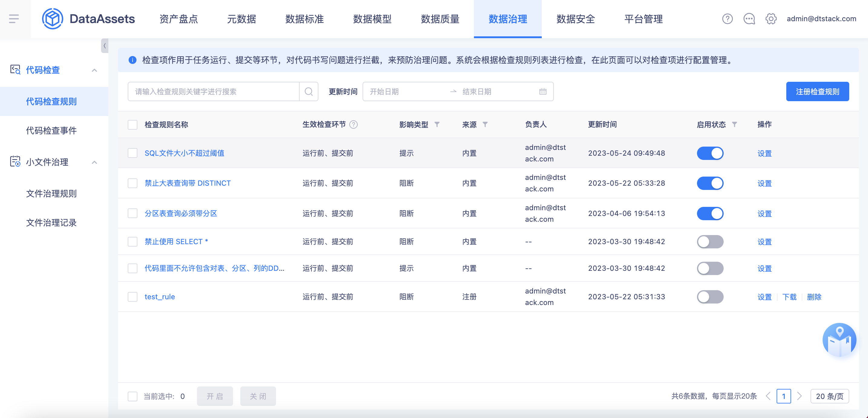Open the admin@dtstack.com account menu
868x418 pixels.
click(x=821, y=19)
